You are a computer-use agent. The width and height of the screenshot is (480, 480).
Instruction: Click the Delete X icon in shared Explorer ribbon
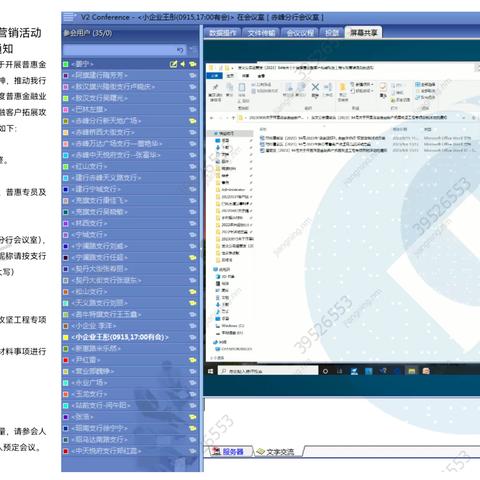315,87
